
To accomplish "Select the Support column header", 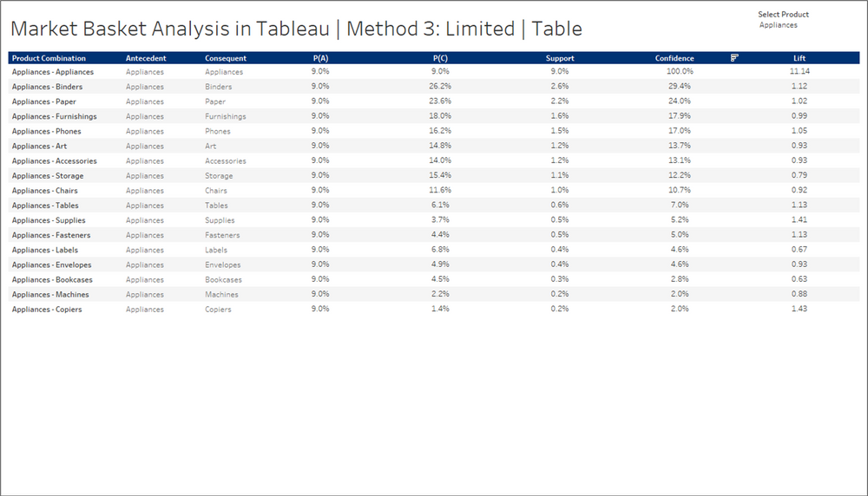I will click(x=560, y=58).
